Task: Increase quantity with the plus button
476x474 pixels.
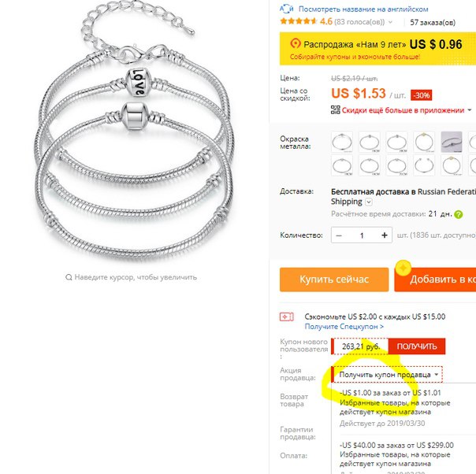Action: 385,235
